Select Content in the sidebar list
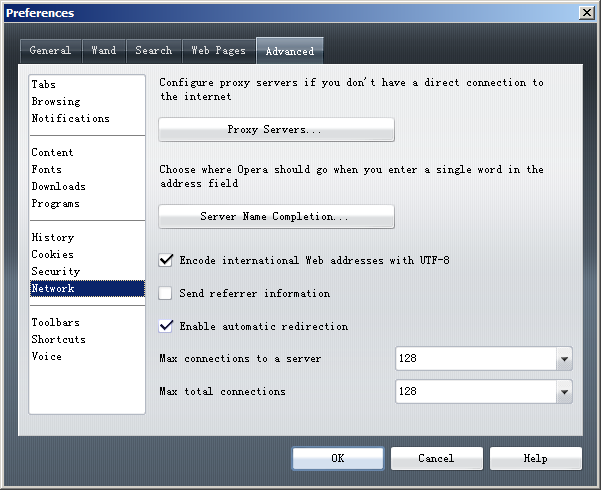This screenshot has height=490, width=601. 87,152
